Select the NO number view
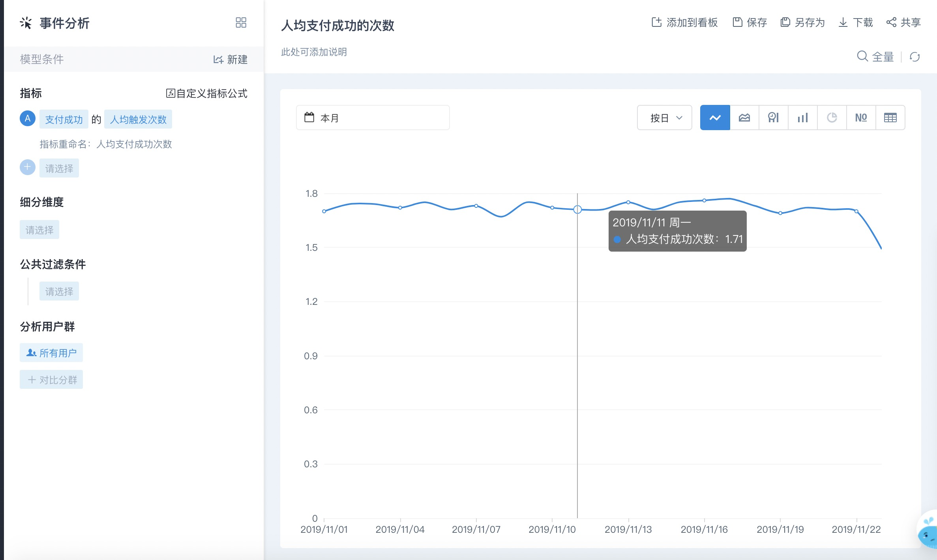The image size is (937, 560). pyautogui.click(x=861, y=118)
